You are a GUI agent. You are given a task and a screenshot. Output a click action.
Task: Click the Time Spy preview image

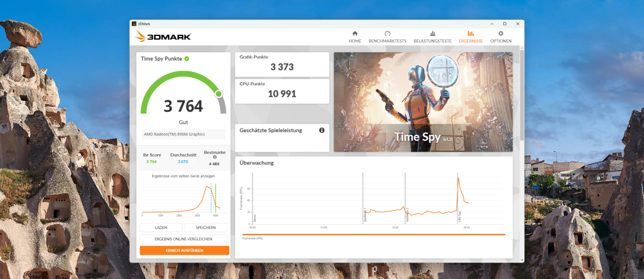pos(423,102)
